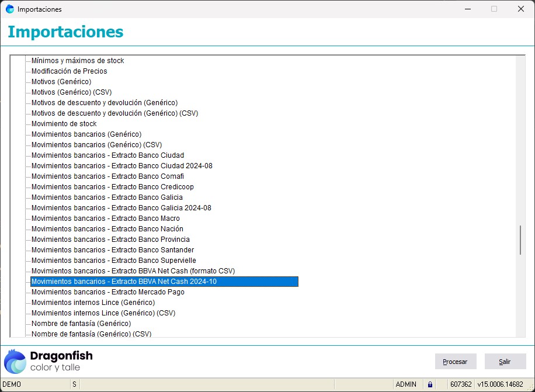
Task: Select 'Movimientos internos Lince (Genérico) (CSV)'
Action: (103, 313)
